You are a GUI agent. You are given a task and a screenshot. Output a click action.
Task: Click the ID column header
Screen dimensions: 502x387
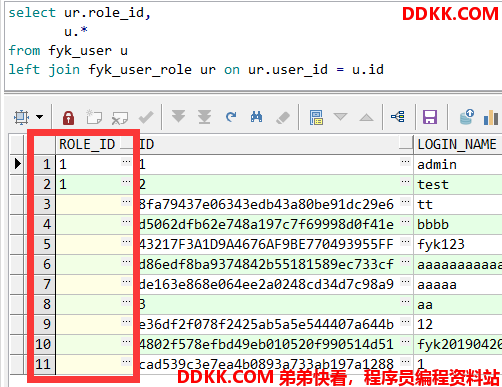click(275, 145)
